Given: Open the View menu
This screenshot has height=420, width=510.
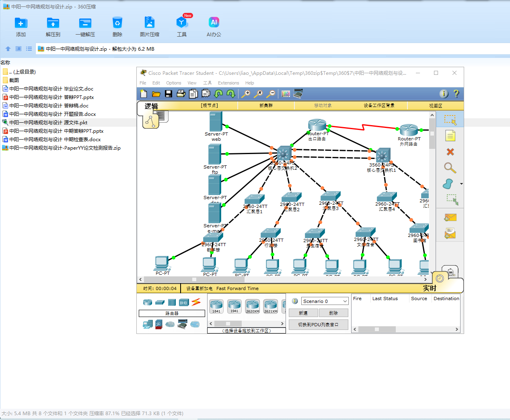Looking at the screenshot, I should point(192,83).
